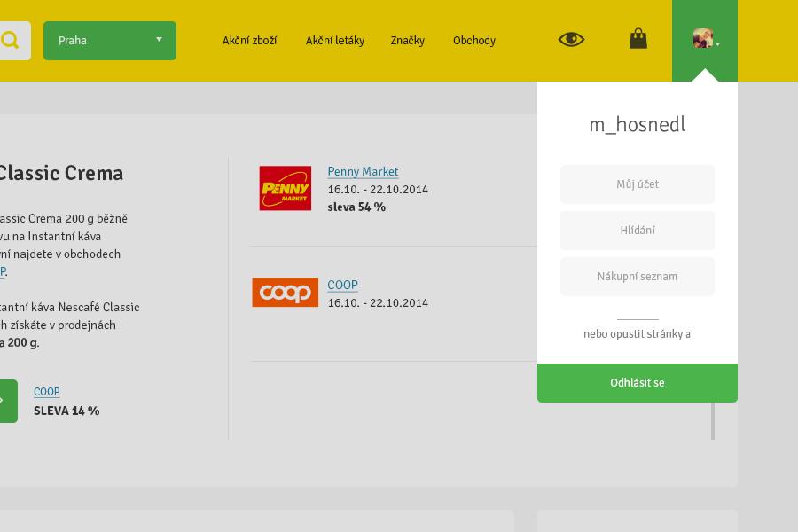Image resolution: width=798 pixels, height=532 pixels.
Task: Open the Akční zboží menu
Action: tap(249, 41)
